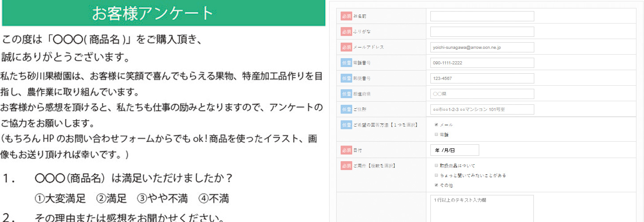Click the ①大変満足 answer option
The height and width of the screenshot is (222, 644).
[60, 198]
